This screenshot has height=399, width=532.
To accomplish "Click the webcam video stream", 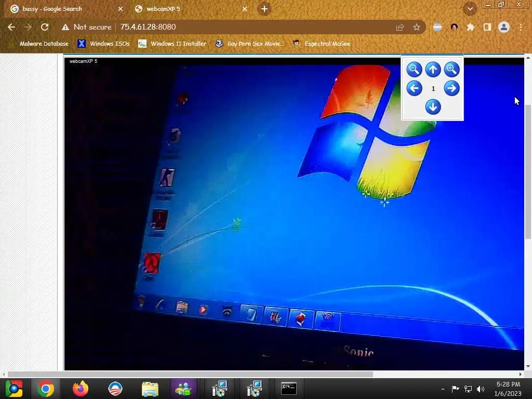I will point(294,214).
